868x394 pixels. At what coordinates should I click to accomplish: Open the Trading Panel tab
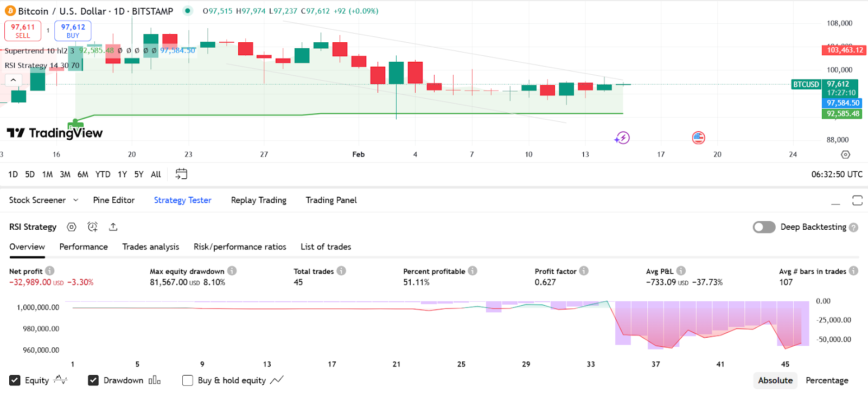tap(331, 200)
